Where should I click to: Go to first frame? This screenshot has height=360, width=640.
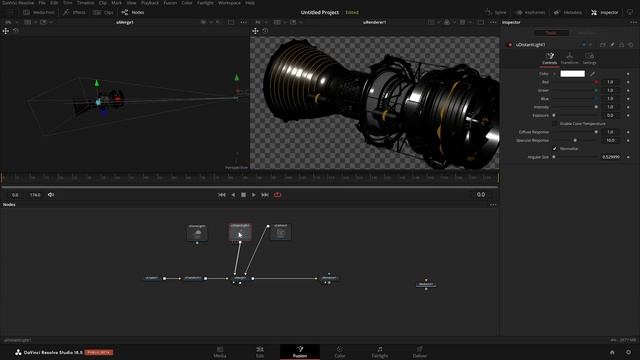coord(222,195)
